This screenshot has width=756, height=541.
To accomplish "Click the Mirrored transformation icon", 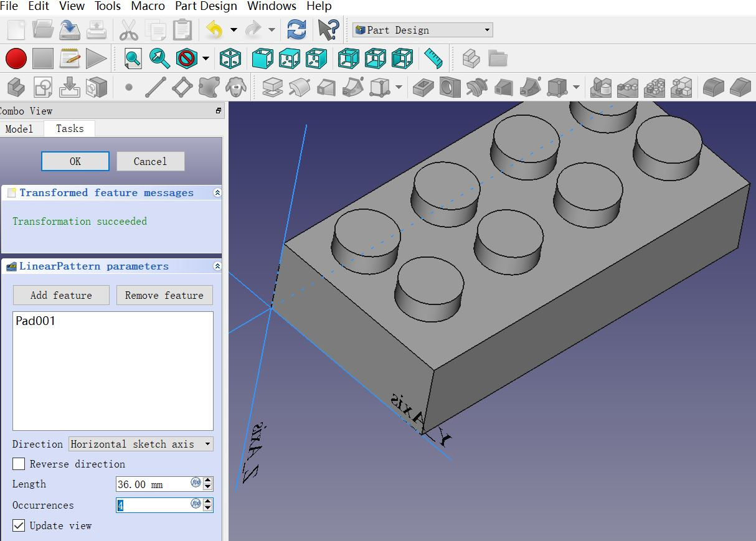I will point(601,87).
